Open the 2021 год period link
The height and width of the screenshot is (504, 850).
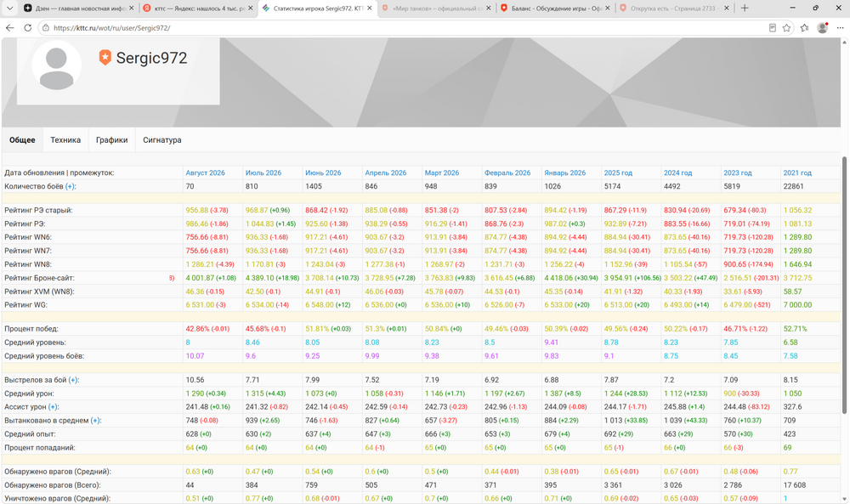797,173
